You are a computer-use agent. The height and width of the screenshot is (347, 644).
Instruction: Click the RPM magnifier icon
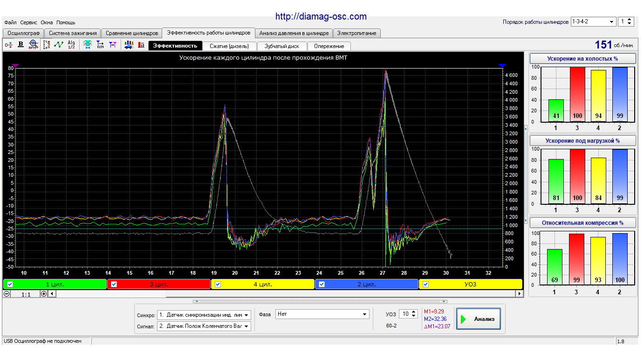pyautogui.click(x=33, y=45)
